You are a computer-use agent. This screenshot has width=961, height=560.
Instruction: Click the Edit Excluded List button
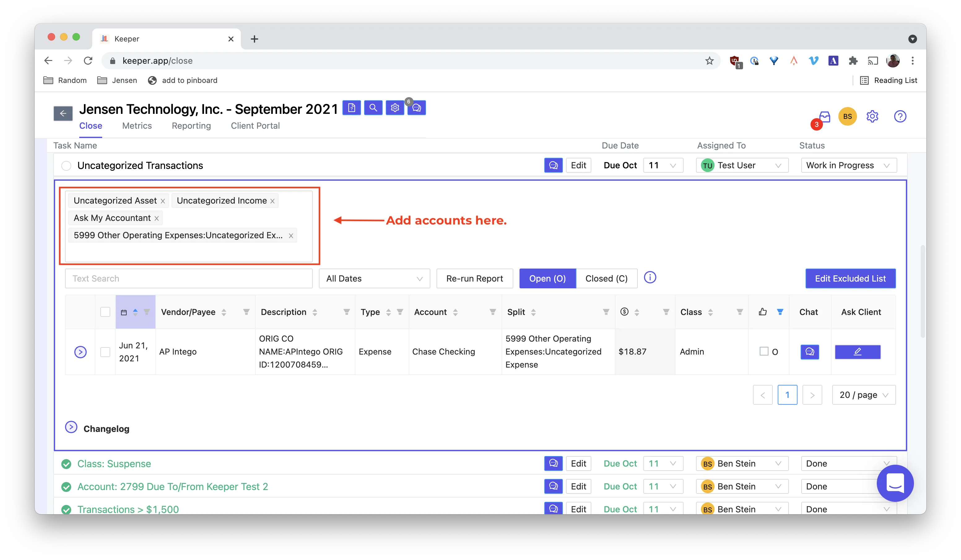point(850,278)
